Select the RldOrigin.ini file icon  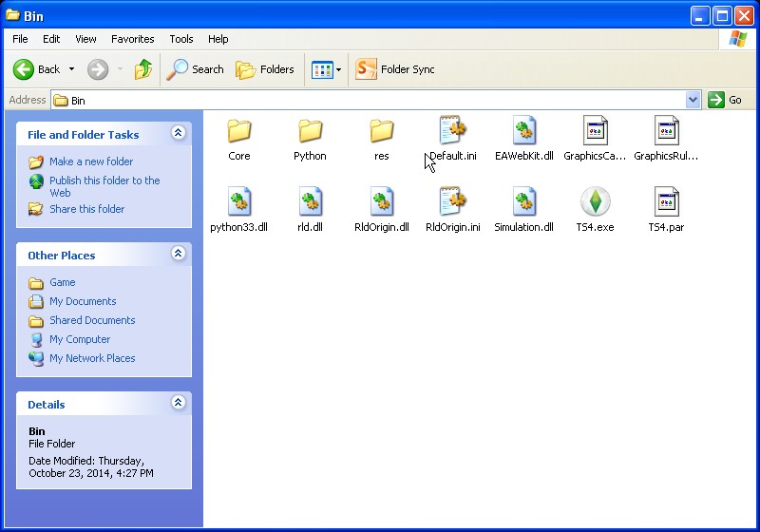pos(453,201)
